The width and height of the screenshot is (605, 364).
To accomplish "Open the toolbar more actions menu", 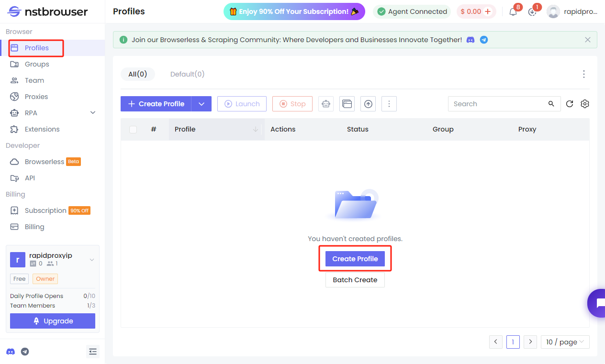I will pyautogui.click(x=389, y=104).
